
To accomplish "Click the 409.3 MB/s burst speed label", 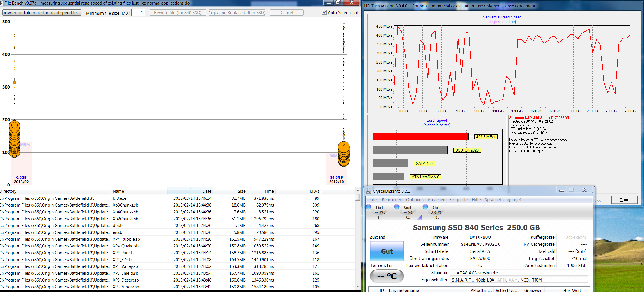I will (486, 137).
